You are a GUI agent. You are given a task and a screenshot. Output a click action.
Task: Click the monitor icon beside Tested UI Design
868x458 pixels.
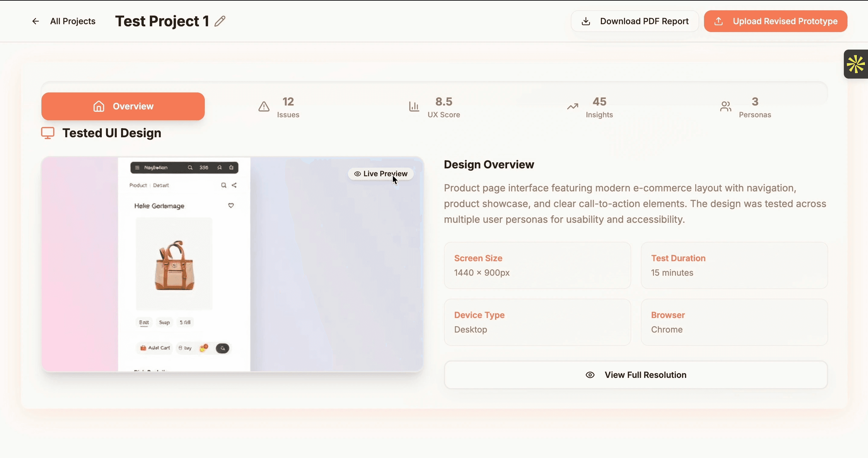click(47, 133)
